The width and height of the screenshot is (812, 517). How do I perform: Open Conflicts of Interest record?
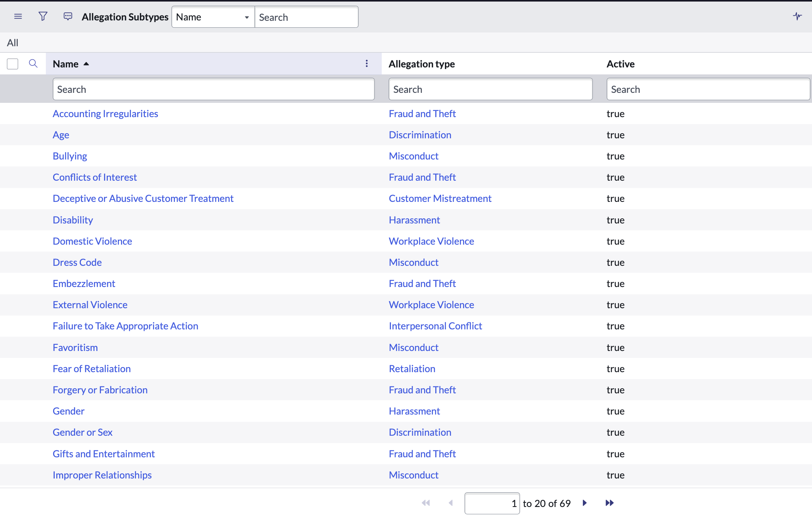(x=95, y=177)
